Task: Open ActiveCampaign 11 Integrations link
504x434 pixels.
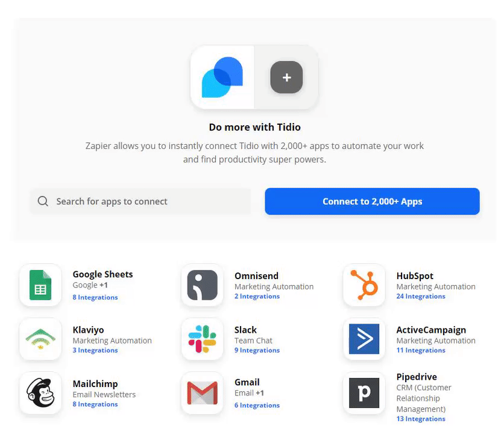Action: pos(421,350)
